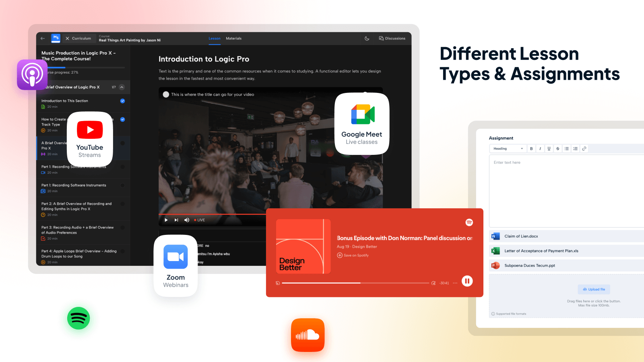Click the blue Ms logo icon

point(56,38)
